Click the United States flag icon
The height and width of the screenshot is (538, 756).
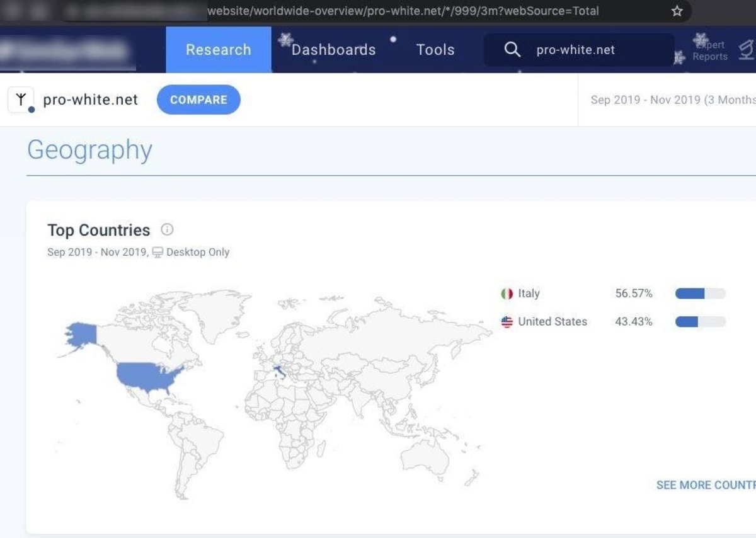[507, 322]
